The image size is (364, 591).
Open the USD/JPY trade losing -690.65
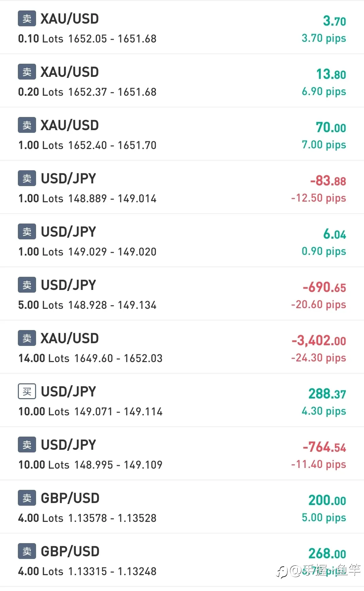click(x=182, y=294)
